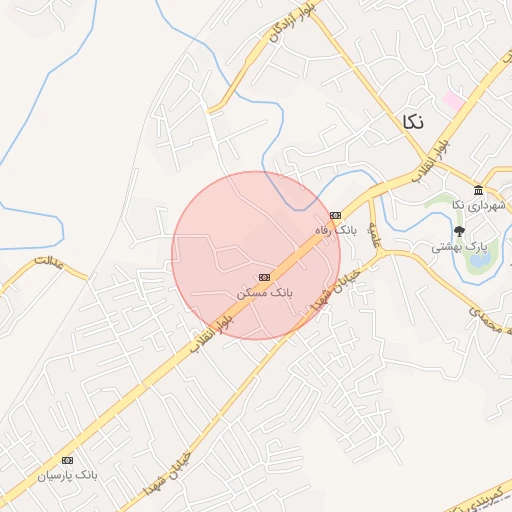The image size is (512, 512).
Task: Click the بانک مسکن text label
Action: (265, 293)
